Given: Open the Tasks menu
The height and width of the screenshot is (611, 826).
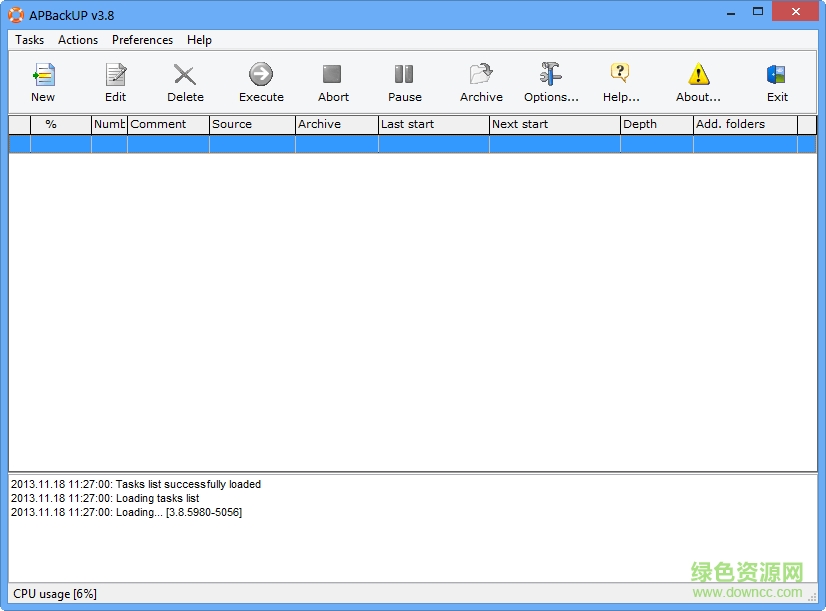Looking at the screenshot, I should pyautogui.click(x=30, y=40).
